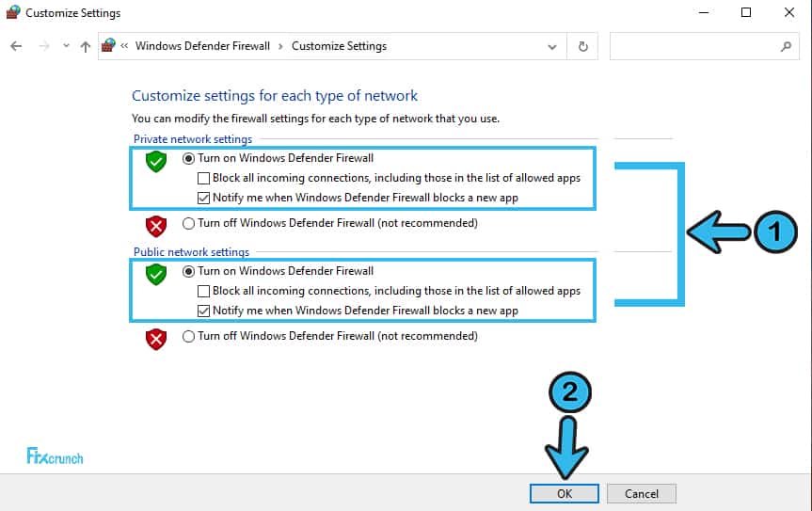Open address bar history dropdown
Viewport: 812px width, 511px height.
(x=552, y=47)
